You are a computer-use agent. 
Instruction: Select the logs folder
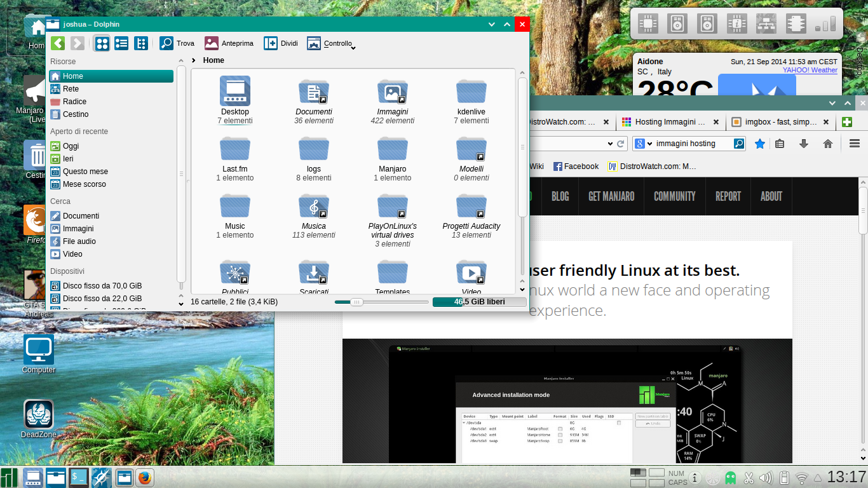(x=314, y=149)
